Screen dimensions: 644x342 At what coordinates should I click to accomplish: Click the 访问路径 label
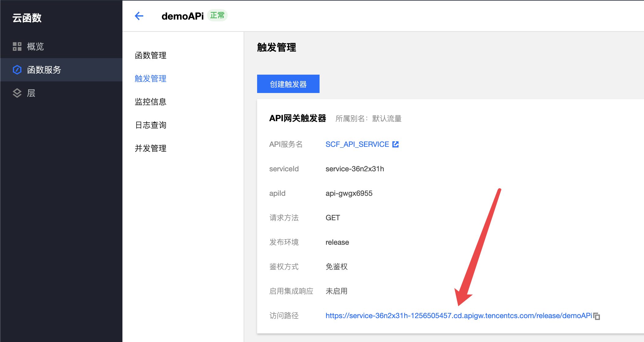pyautogui.click(x=284, y=316)
